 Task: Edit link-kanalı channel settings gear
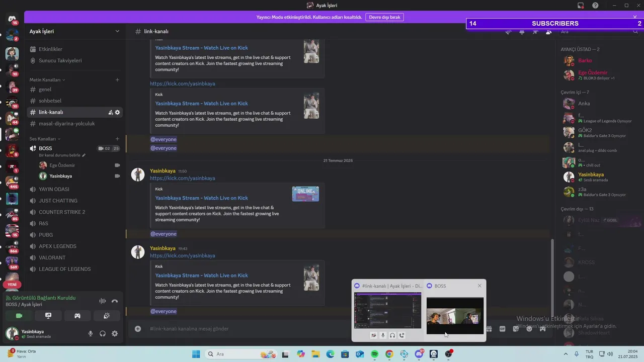pos(117,112)
